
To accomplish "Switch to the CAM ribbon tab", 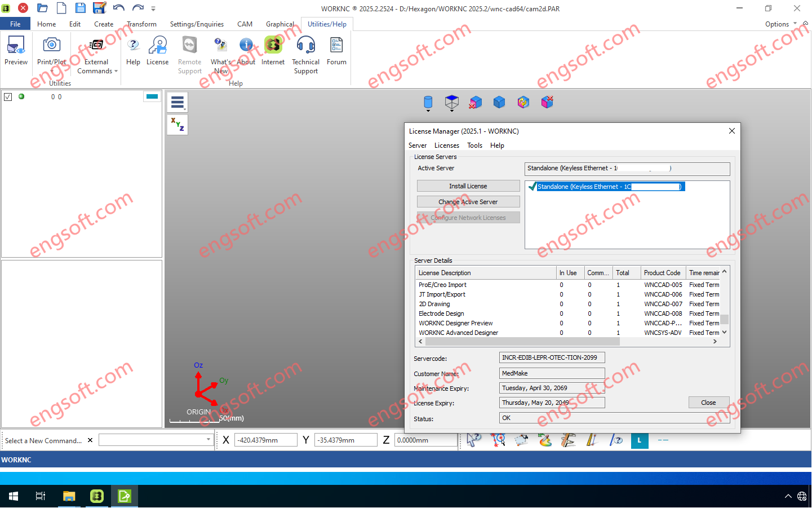I will click(x=245, y=24).
